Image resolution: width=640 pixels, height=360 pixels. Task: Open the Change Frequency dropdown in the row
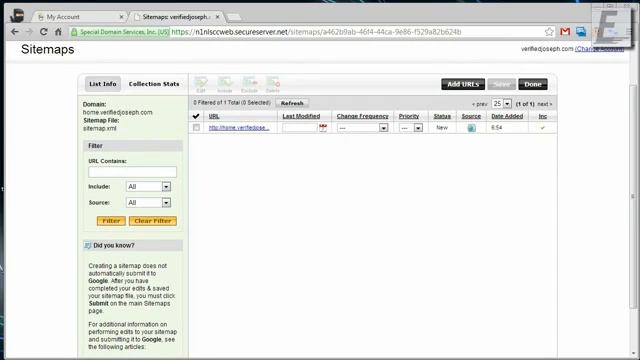click(362, 128)
